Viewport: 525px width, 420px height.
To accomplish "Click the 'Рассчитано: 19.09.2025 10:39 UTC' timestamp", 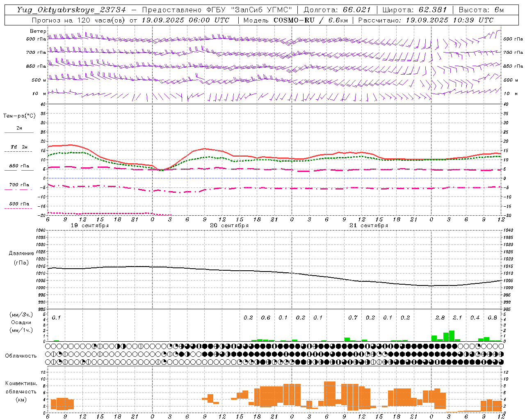I will coord(426,20).
